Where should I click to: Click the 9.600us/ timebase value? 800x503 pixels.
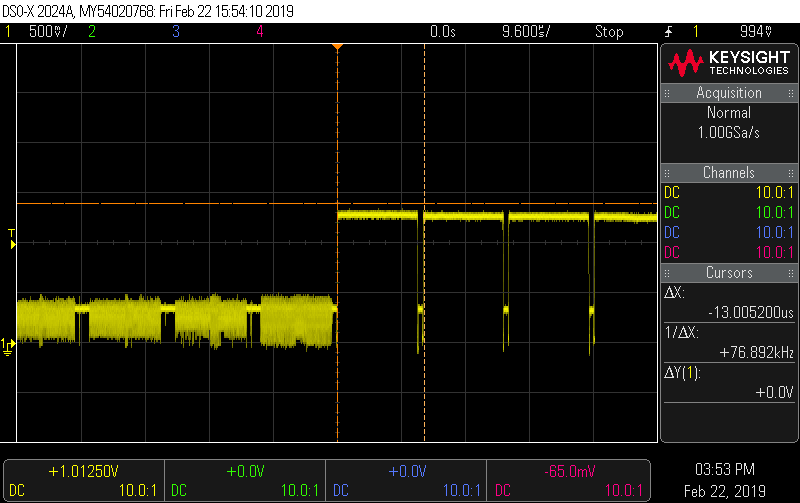click(x=526, y=32)
